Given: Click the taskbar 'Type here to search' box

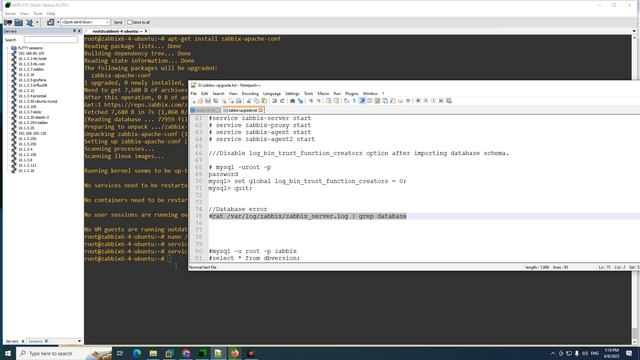Looking at the screenshot, I should pyautogui.click(x=64, y=353).
